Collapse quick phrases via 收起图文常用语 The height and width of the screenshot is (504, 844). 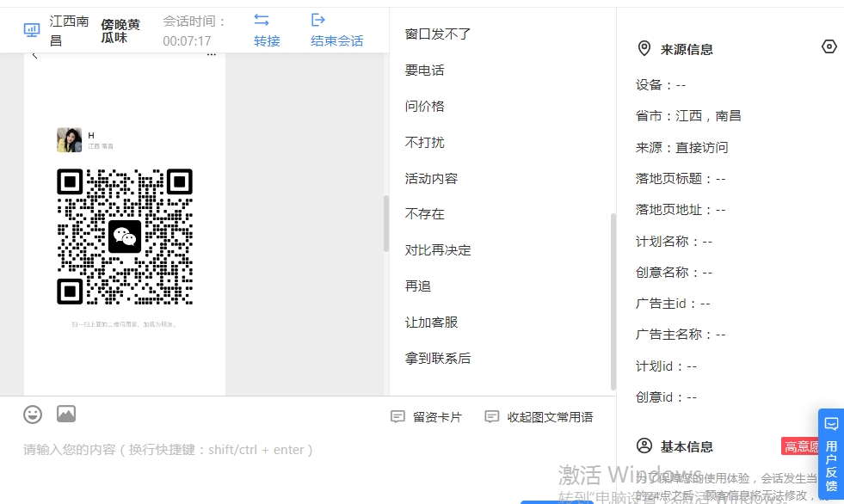tap(539, 417)
